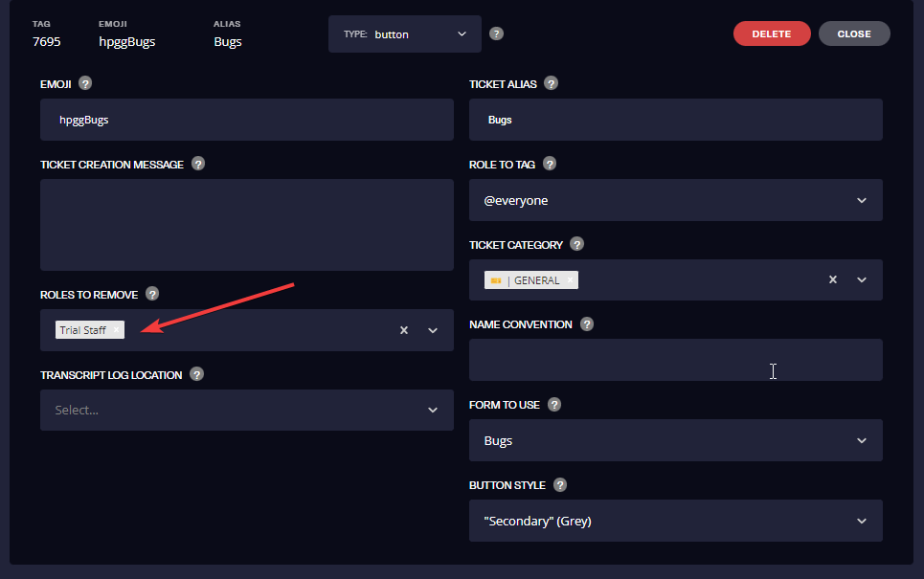Open the NAME CONVENTION help tooltip
Image resolution: width=924 pixels, height=579 pixels.
pos(586,323)
